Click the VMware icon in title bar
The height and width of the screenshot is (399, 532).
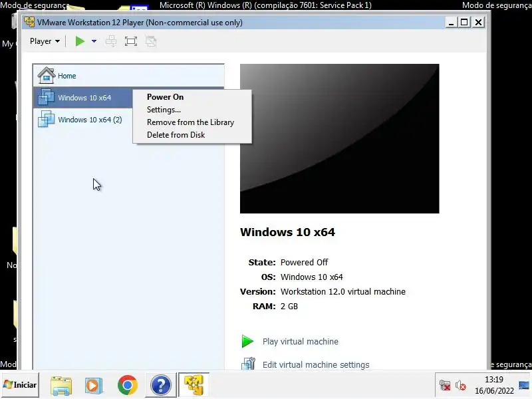click(29, 22)
